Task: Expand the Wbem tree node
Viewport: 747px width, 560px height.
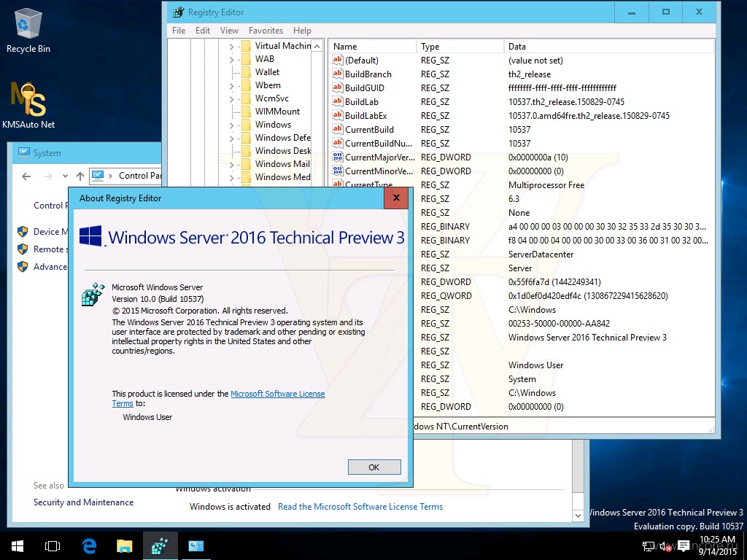Action: tap(231, 86)
